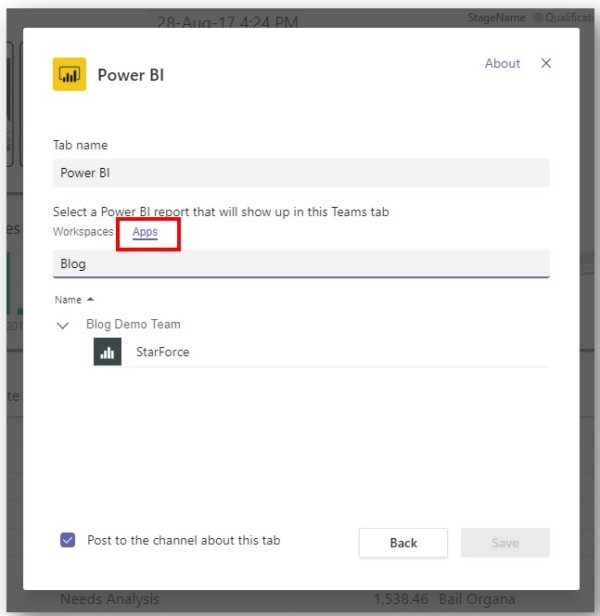
Task: Select the Blog Demo Team workspace
Action: [x=133, y=324]
